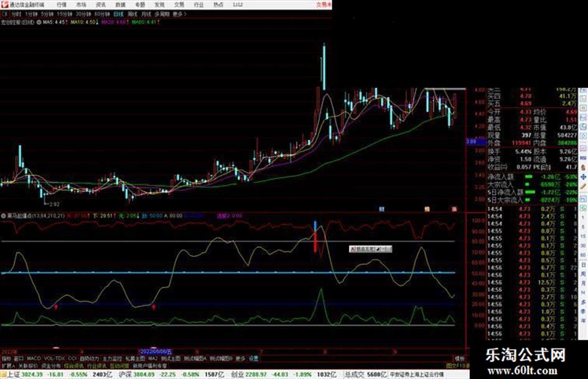Screen dimensions: 588x379
Task: Open the 行情 menu in top bar
Action: pos(62,4)
